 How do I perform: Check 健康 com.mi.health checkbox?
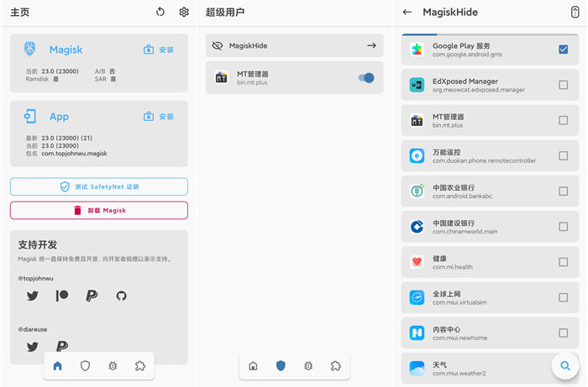pyautogui.click(x=564, y=262)
